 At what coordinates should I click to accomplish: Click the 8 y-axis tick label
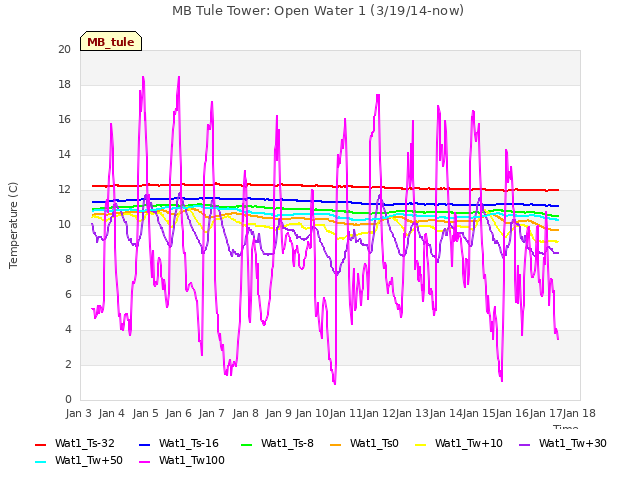68,260
